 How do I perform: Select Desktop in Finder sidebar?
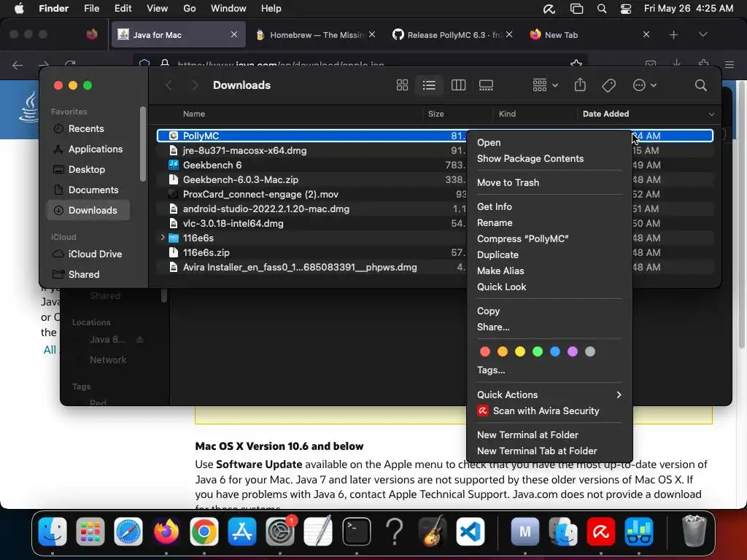point(87,169)
